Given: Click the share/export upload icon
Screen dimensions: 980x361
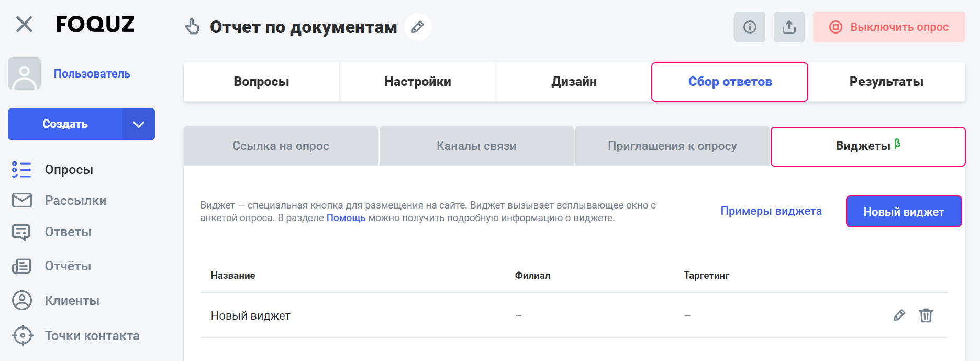Looking at the screenshot, I should [789, 27].
